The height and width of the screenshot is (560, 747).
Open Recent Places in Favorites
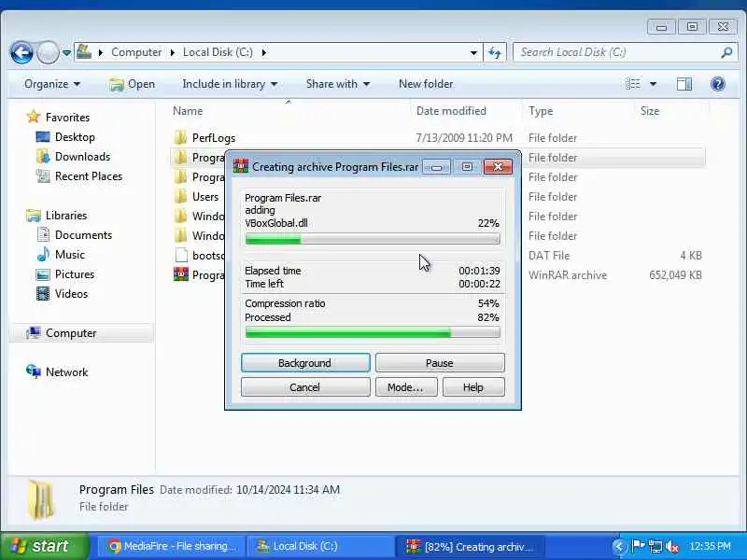click(89, 176)
